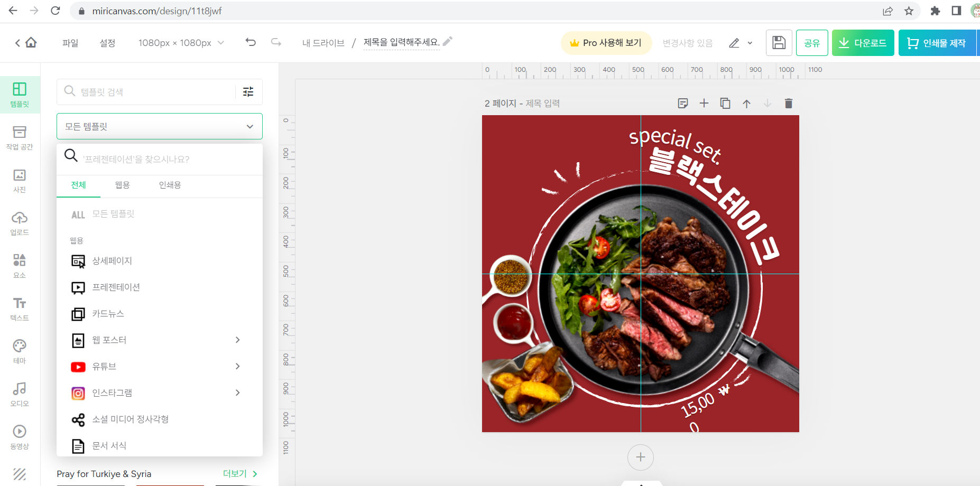The height and width of the screenshot is (486, 980).
Task: Click the browser address bar URL
Action: 157,11
